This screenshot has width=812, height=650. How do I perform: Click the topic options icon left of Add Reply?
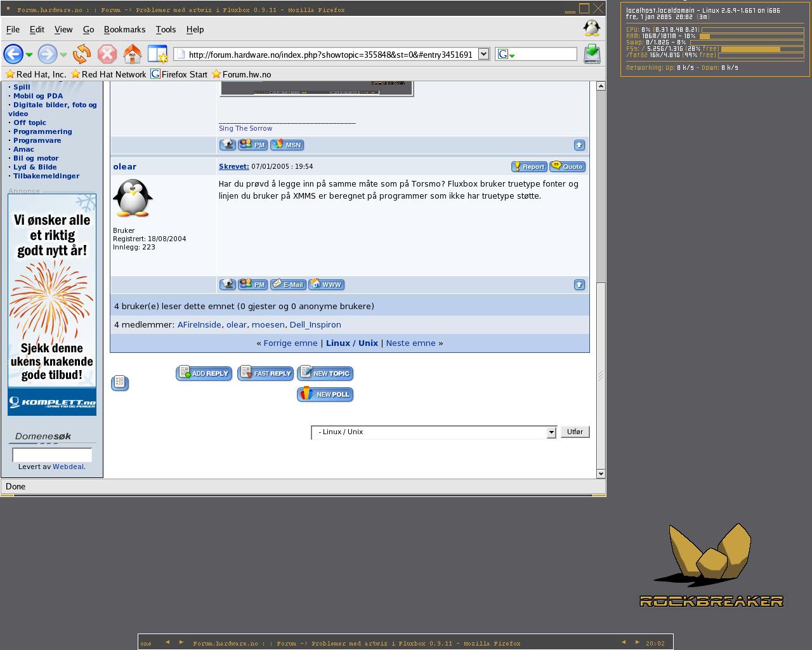pyautogui.click(x=120, y=383)
